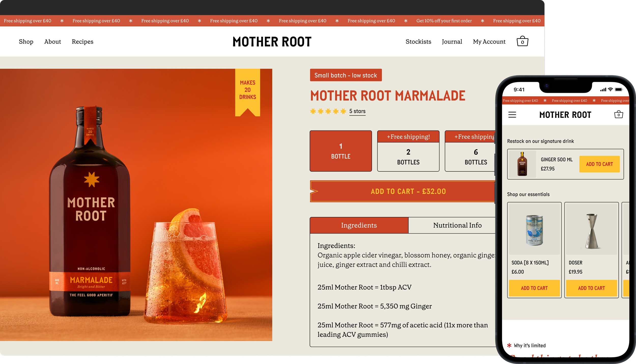Image resolution: width=636 pixels, height=364 pixels.
Task: Go to the Journal link
Action: pos(452,41)
